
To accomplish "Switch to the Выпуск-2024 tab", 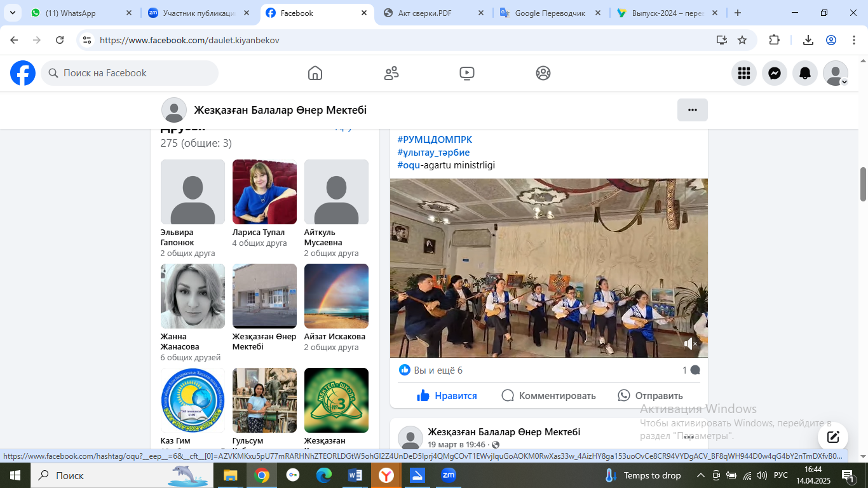I will pos(668,13).
